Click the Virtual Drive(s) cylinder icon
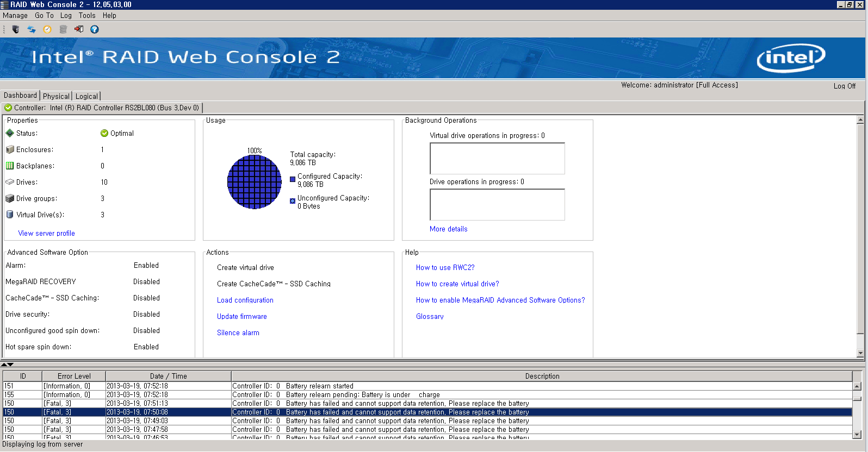Image resolution: width=868 pixels, height=452 pixels. tap(10, 215)
